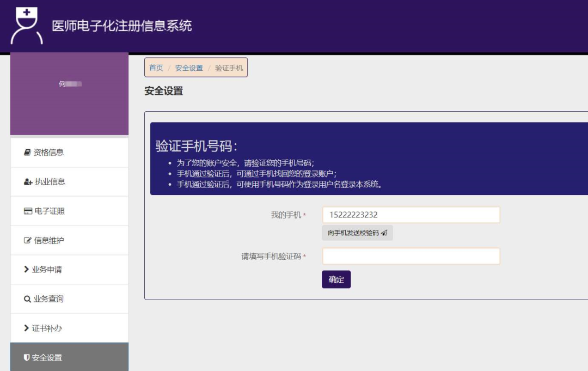Viewport: 588px width, 371px height.
Task: Click the 向手机发送校验码 button
Action: (x=358, y=233)
